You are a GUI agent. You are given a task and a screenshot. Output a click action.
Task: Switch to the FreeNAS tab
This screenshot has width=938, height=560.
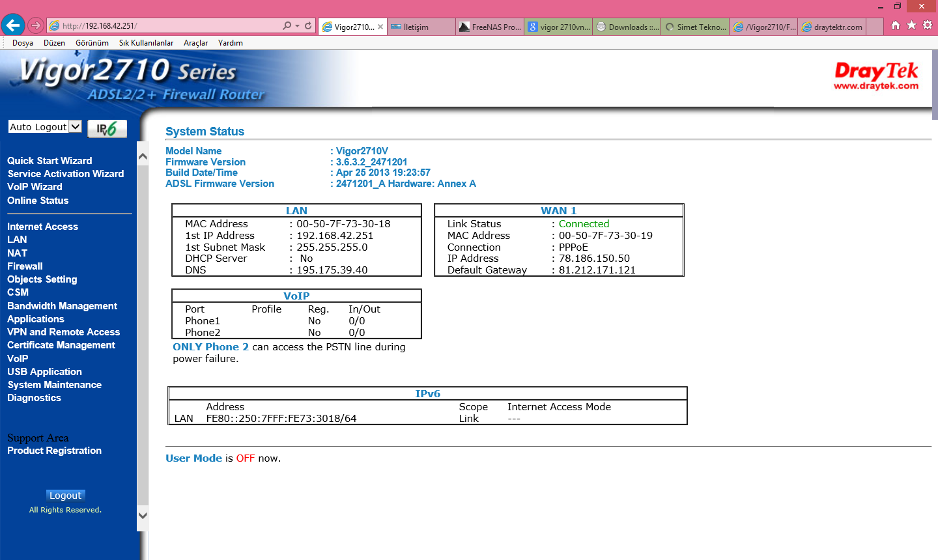[490, 27]
